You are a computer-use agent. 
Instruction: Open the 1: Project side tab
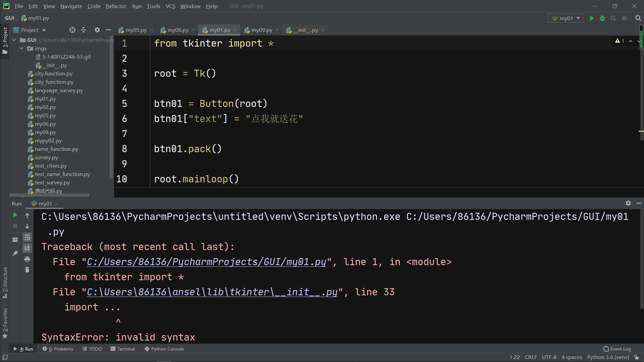[5, 41]
